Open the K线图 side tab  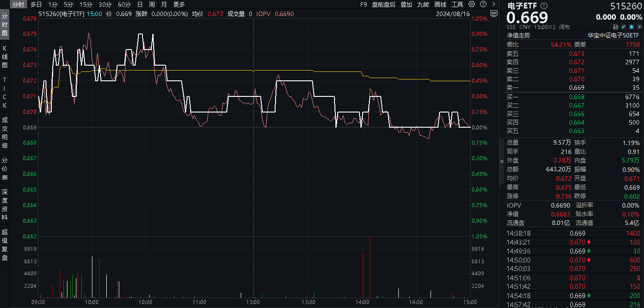[x=5, y=56]
